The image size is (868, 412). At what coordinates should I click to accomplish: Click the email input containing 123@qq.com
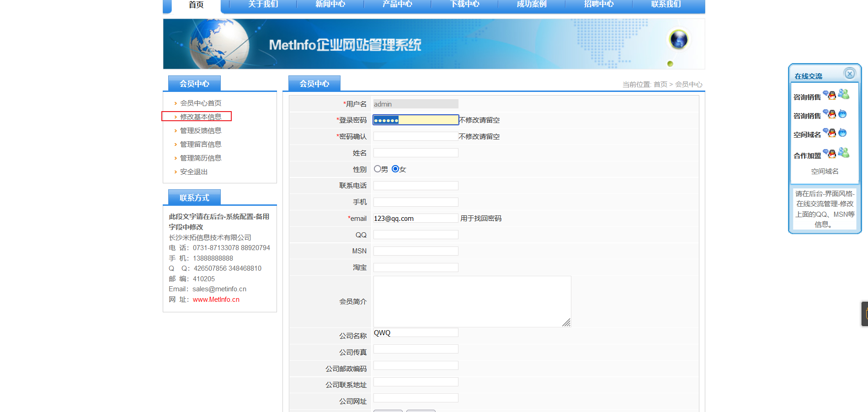click(x=415, y=218)
